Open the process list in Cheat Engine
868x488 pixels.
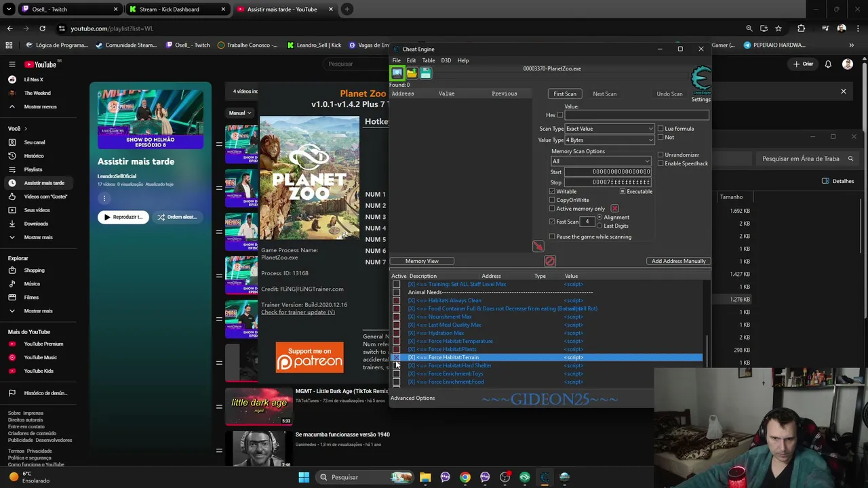click(x=397, y=73)
